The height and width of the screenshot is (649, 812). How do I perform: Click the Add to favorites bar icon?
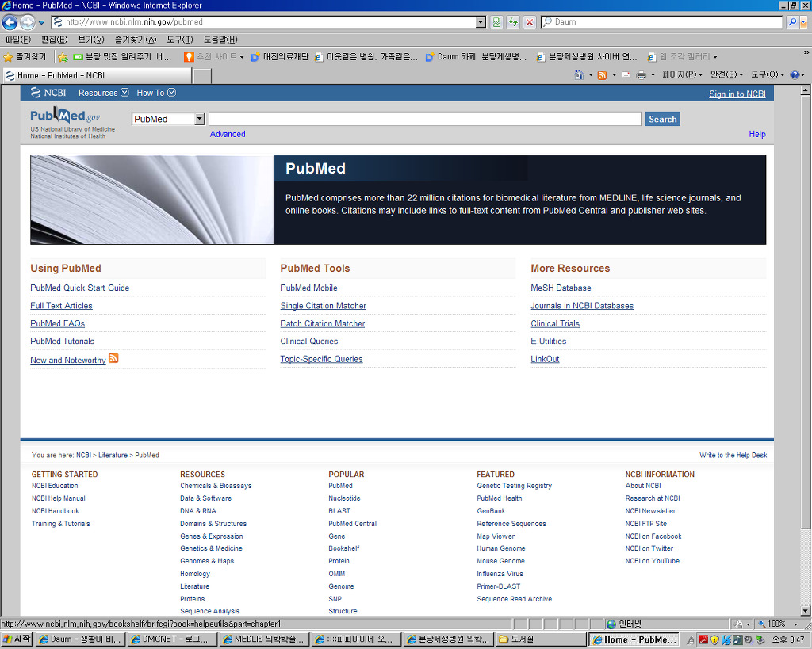pos(63,57)
